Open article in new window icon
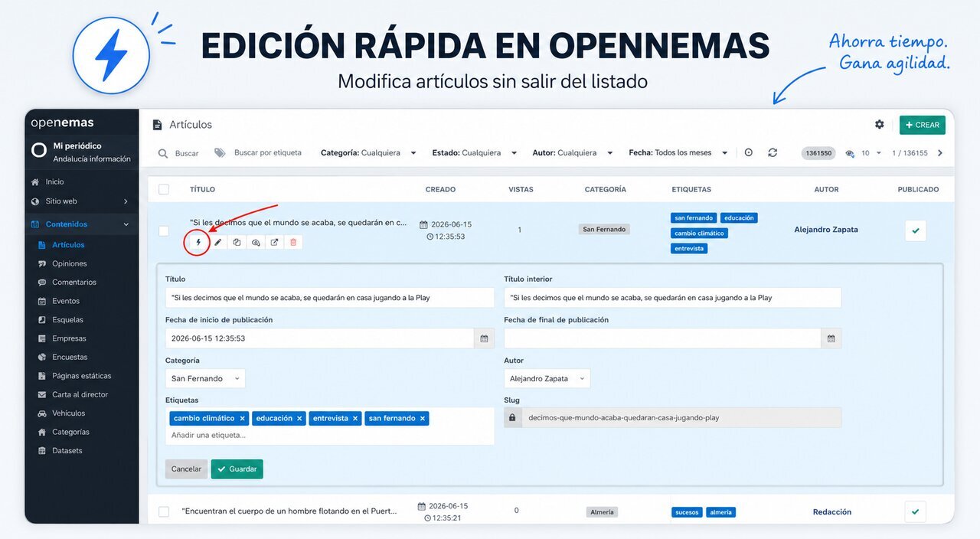This screenshot has height=539, width=980. point(274,242)
